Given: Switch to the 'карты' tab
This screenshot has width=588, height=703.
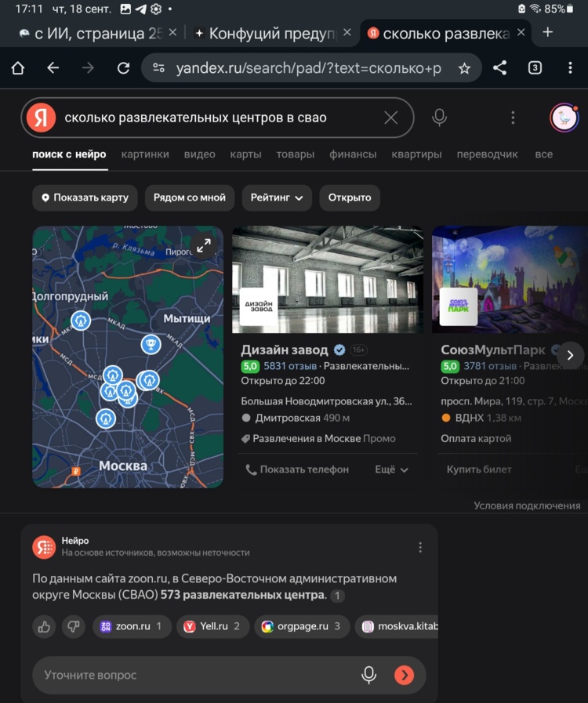Looking at the screenshot, I should [246, 154].
